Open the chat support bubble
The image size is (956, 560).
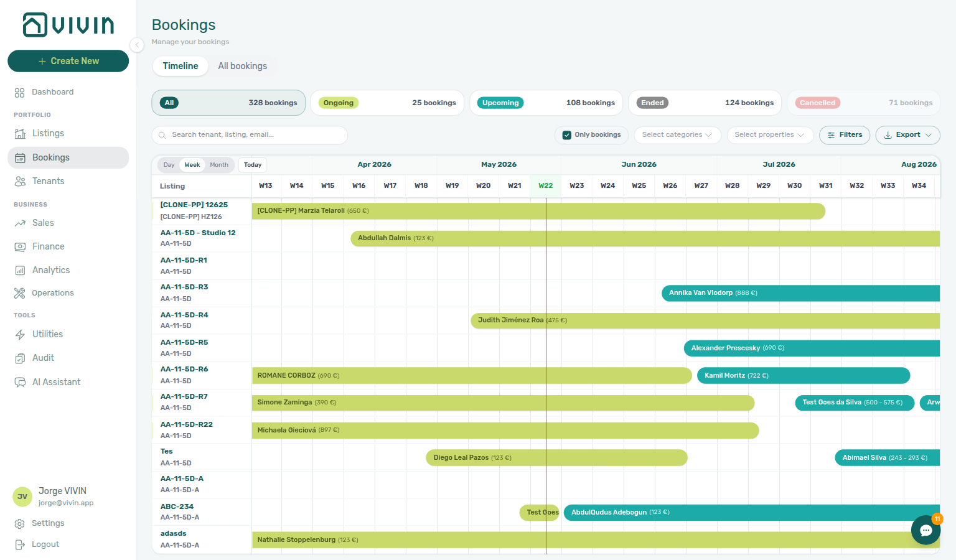[x=926, y=530]
